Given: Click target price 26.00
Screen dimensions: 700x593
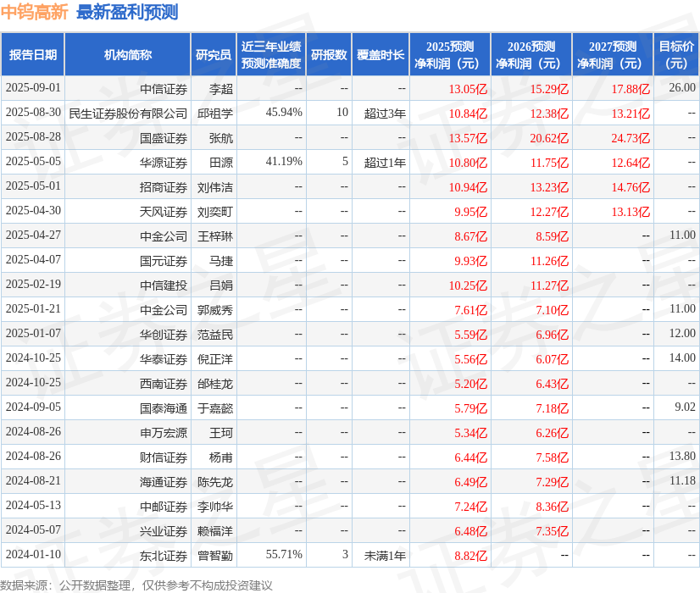Looking at the screenshot, I should 682,87.
